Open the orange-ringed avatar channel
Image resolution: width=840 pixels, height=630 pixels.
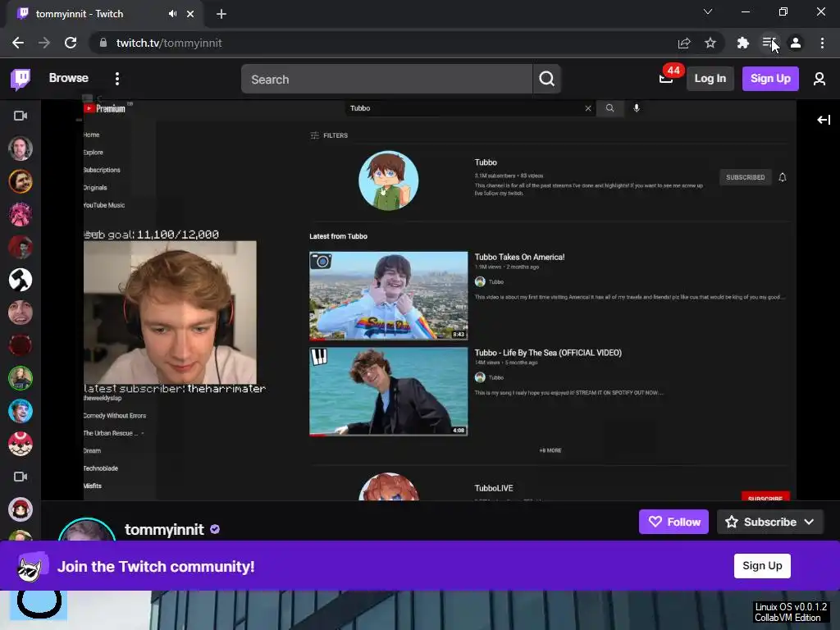coord(21,181)
